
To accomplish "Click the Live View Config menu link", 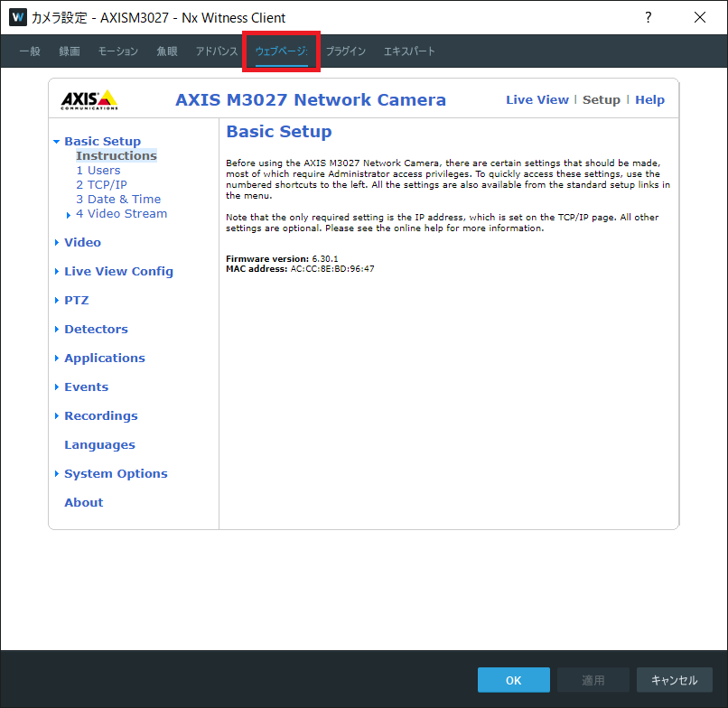I will (x=119, y=271).
